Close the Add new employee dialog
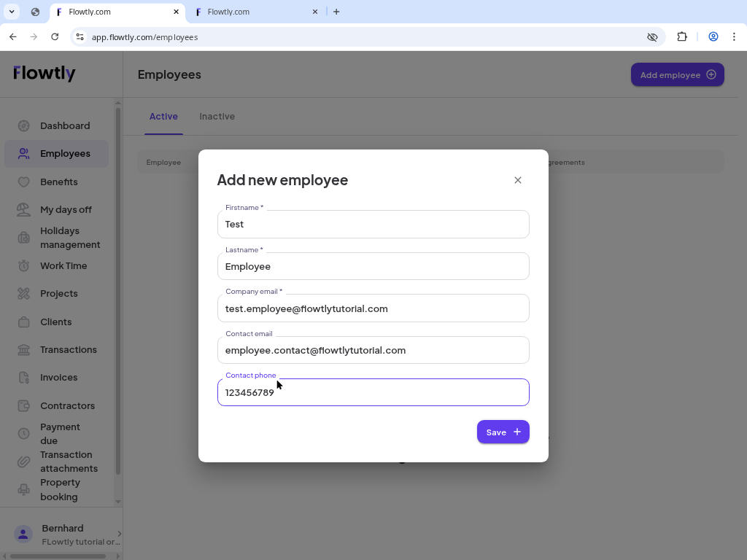Viewport: 747px width, 560px height. pyautogui.click(x=518, y=180)
